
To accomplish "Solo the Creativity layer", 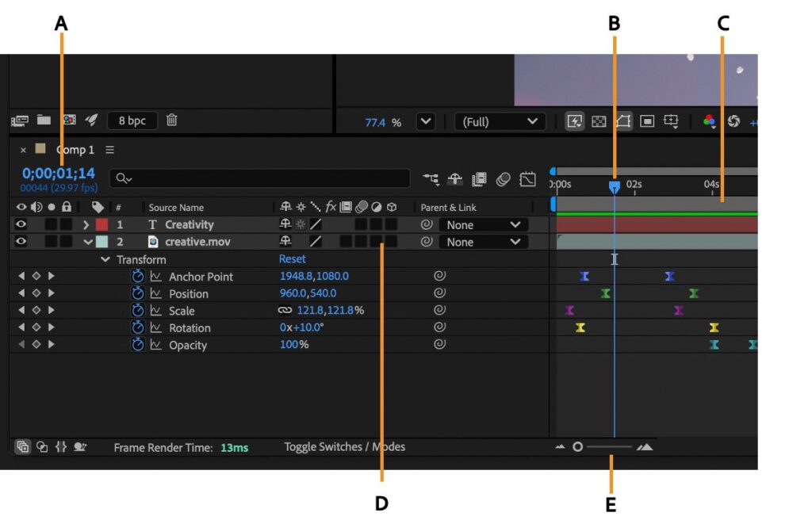I will pyautogui.click(x=52, y=224).
